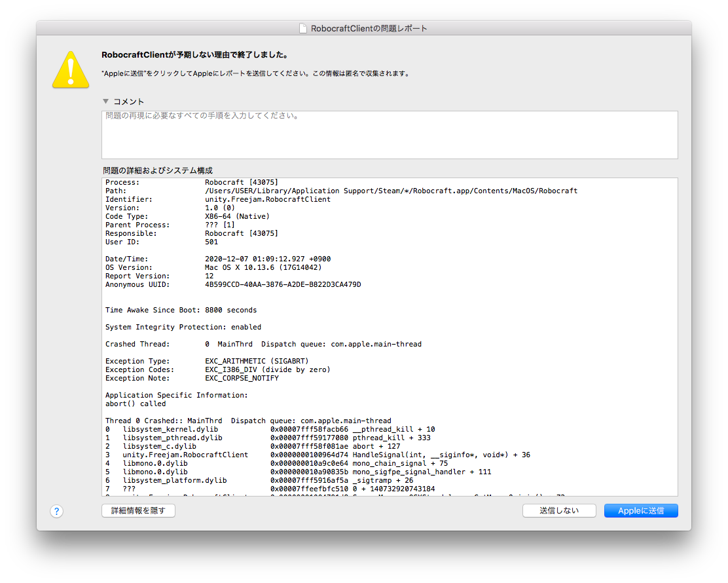Click the Path line ending MacOS/Robocraft
728x583 pixels.
pos(341,191)
